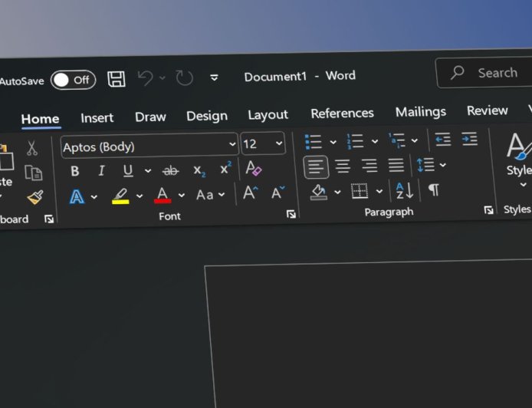The image size is (532, 408).
Task: Click the Numbering list icon
Action: pyautogui.click(x=355, y=141)
